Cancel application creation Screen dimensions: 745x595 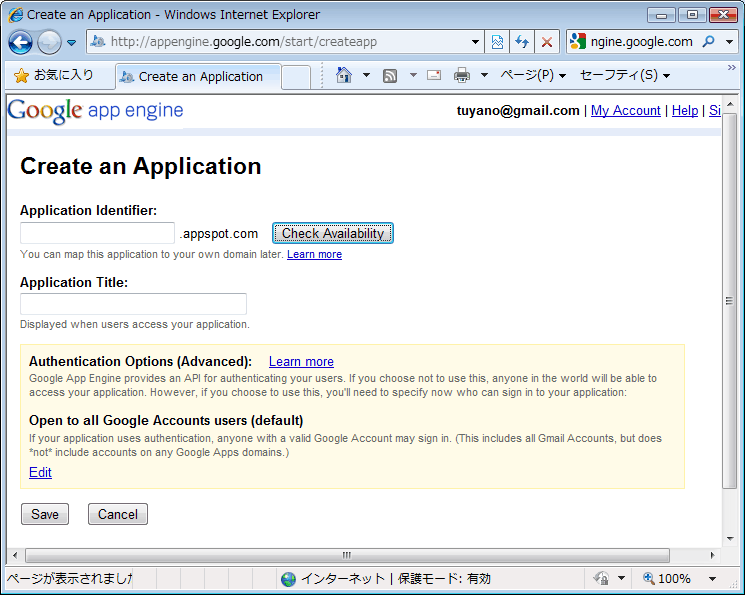(x=118, y=514)
